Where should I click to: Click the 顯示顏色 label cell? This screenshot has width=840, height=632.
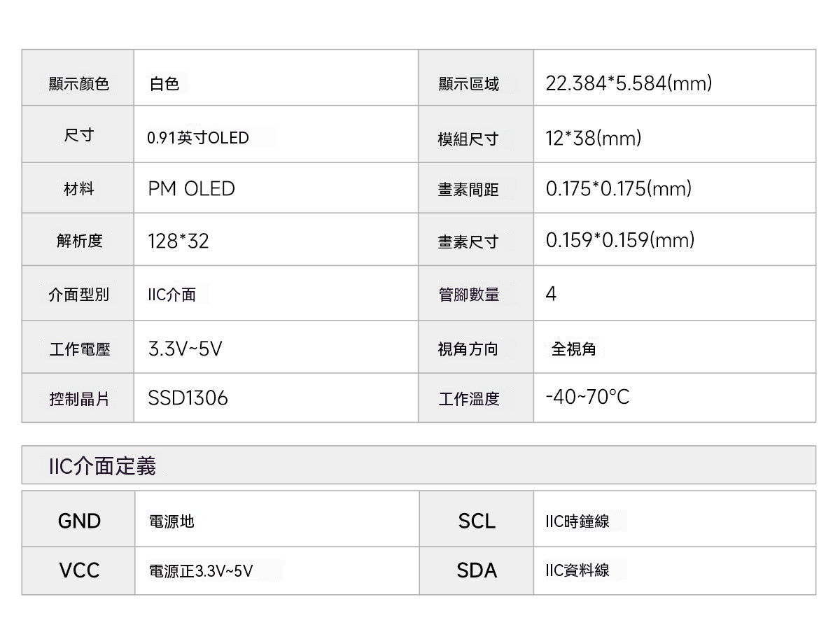point(78,78)
